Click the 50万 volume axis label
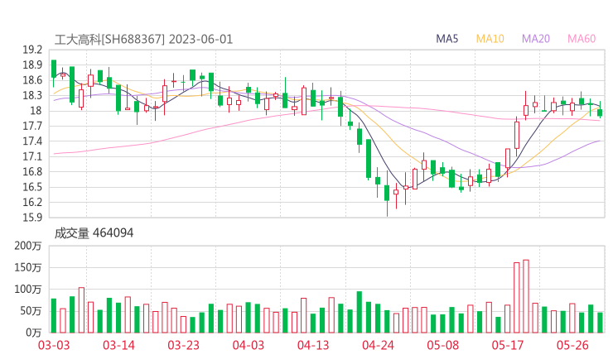Screen dimensions: 613x364 tap(31, 311)
